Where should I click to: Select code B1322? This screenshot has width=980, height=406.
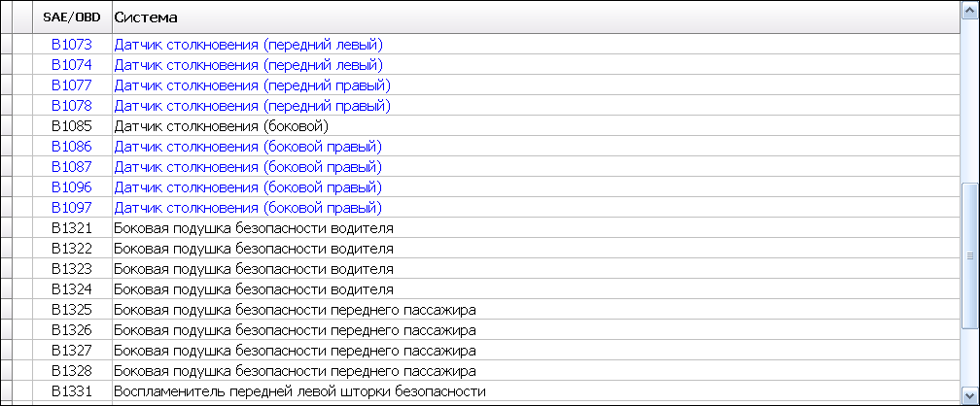point(72,249)
